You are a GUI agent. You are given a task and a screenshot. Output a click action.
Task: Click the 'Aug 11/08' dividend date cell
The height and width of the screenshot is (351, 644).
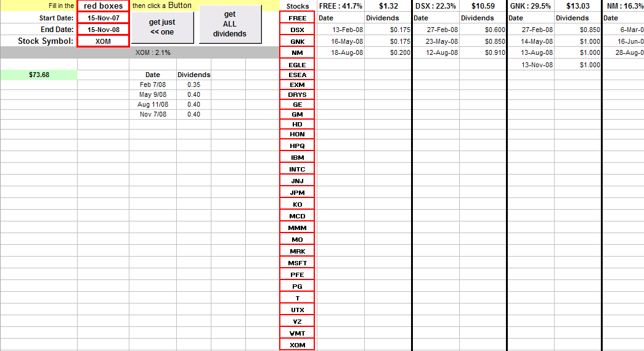pyautogui.click(x=153, y=104)
